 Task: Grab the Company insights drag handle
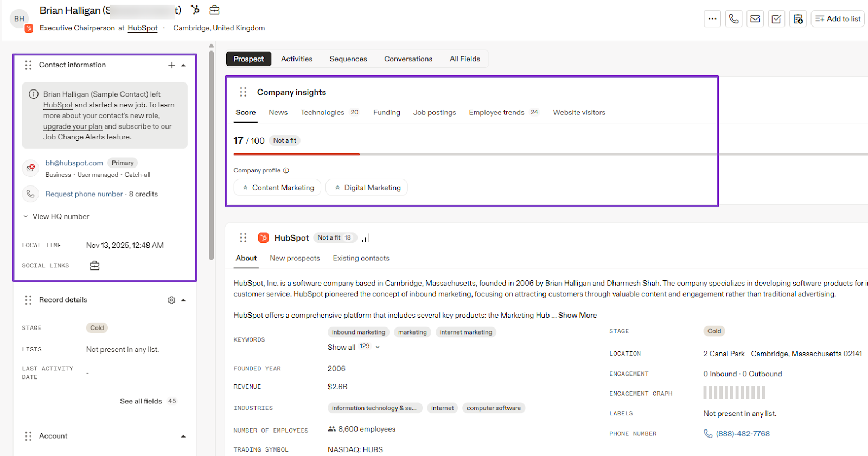[x=243, y=92]
